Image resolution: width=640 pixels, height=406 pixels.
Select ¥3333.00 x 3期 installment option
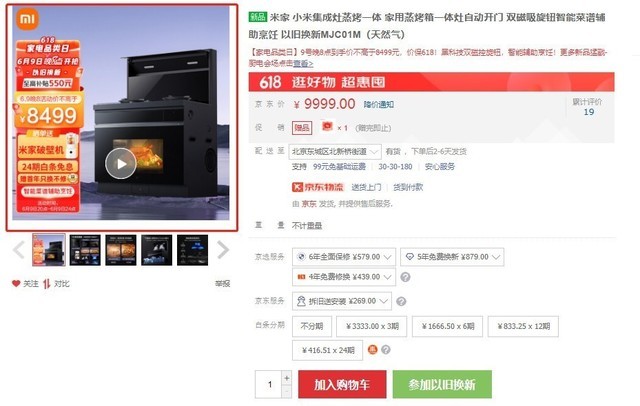coord(371,326)
